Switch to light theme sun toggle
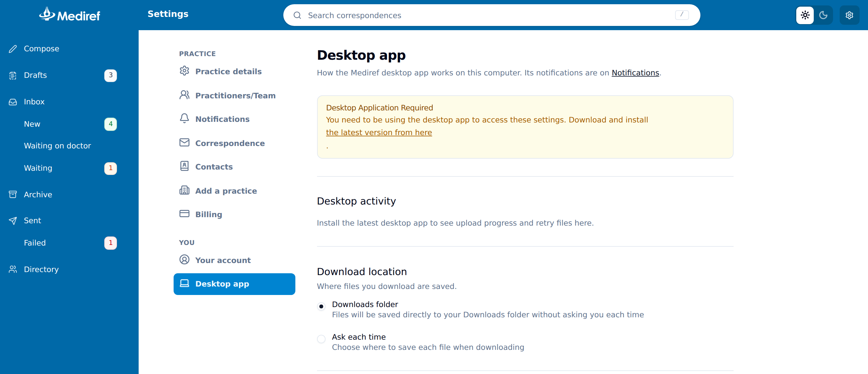Screen dimensions: 868x374 click(x=805, y=15)
